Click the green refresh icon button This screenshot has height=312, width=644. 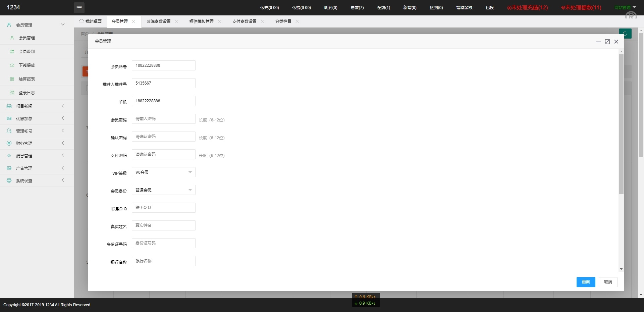pos(625,34)
